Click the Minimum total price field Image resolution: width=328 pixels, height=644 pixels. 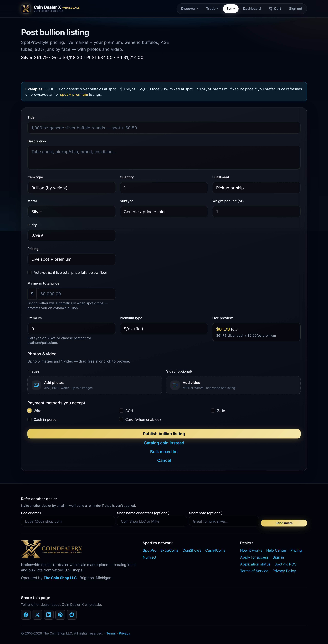pos(76,294)
